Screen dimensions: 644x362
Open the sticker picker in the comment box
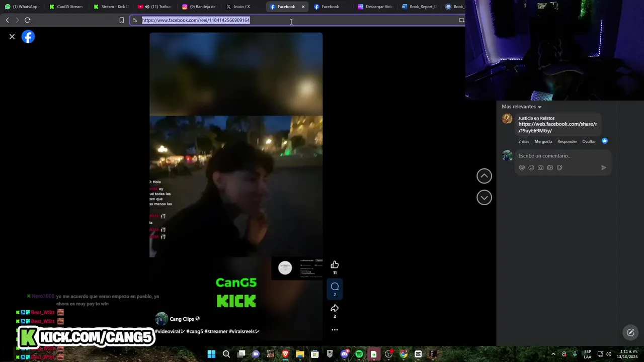pos(559,167)
